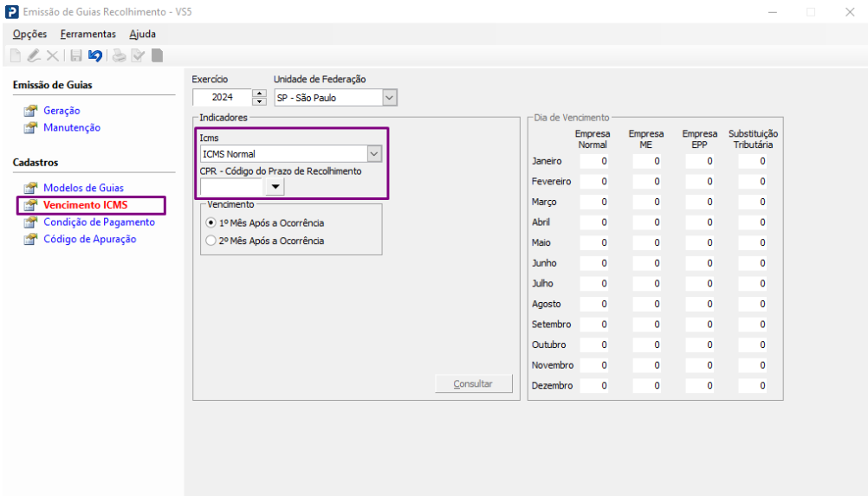Click the Save floppy disk icon
Screen dimensions: 868x496
click(76, 55)
